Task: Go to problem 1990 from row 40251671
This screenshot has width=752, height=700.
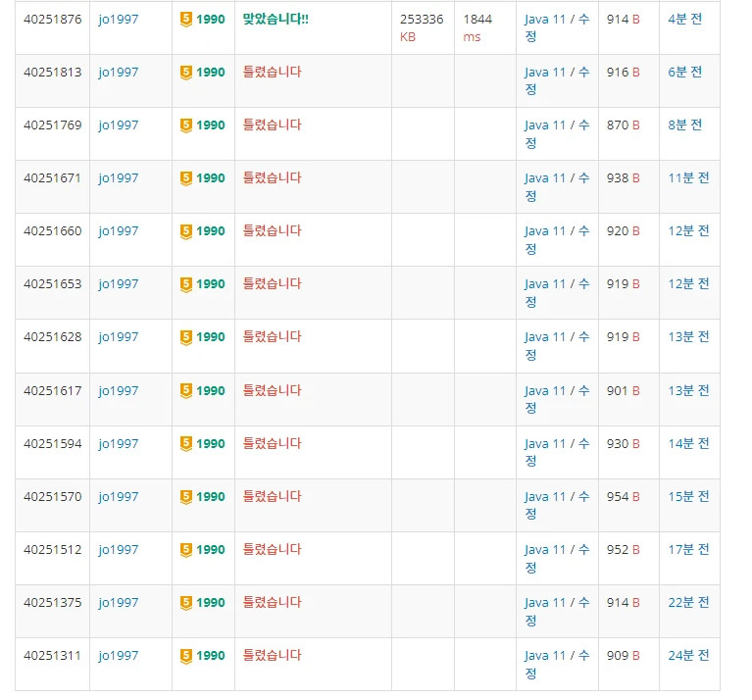Action: [211, 178]
